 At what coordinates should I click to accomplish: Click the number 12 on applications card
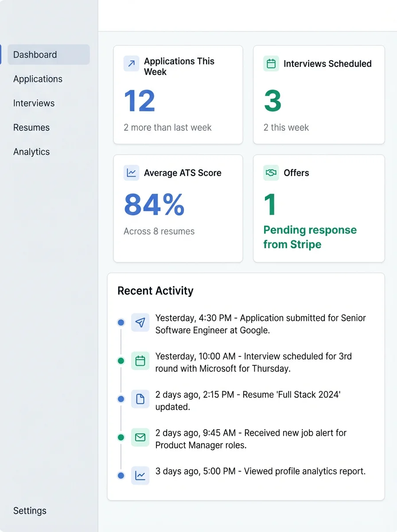(140, 101)
